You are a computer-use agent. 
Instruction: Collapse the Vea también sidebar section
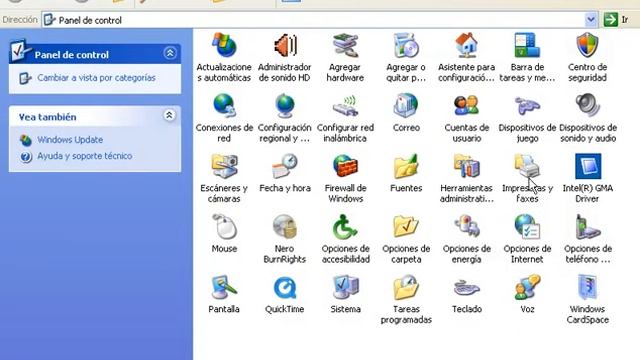(x=169, y=116)
